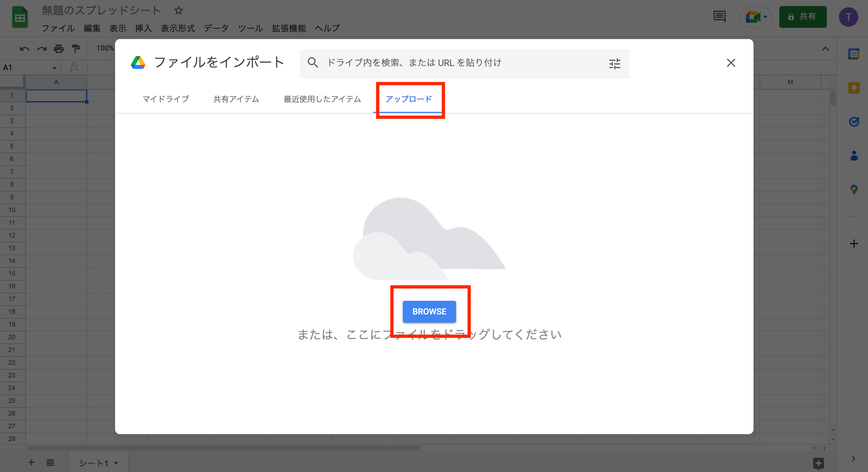Click the Explore star icon

coord(818,463)
